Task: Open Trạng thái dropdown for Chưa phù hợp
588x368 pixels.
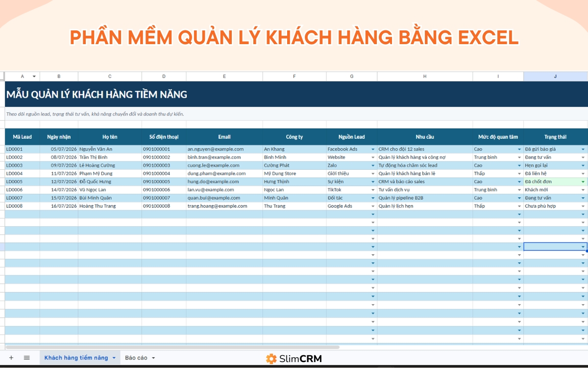Action: click(x=583, y=206)
